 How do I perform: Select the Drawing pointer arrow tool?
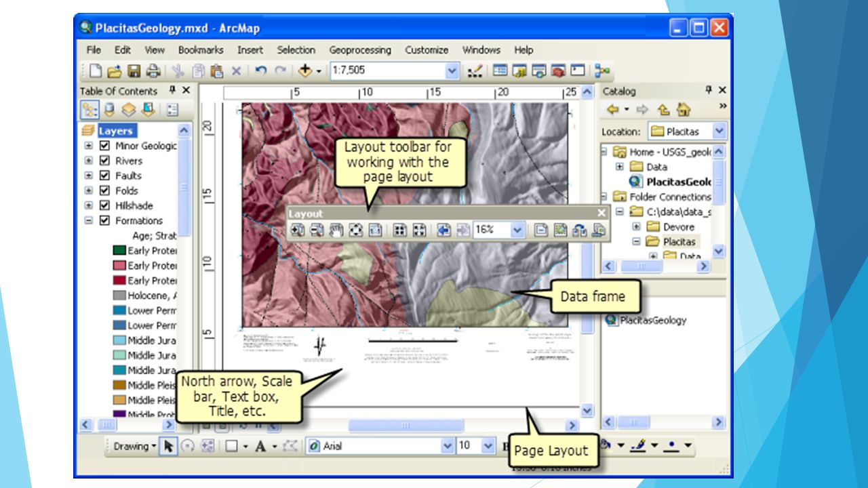[169, 446]
